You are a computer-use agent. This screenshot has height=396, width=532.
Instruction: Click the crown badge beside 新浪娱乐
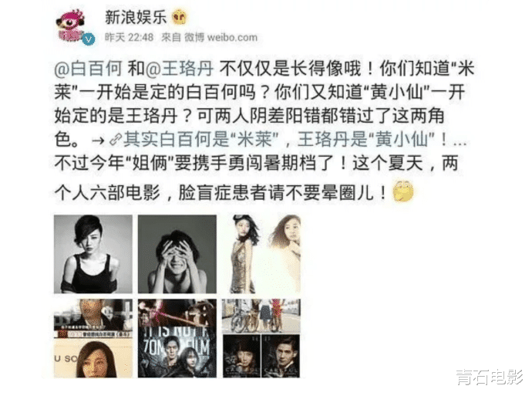(180, 17)
